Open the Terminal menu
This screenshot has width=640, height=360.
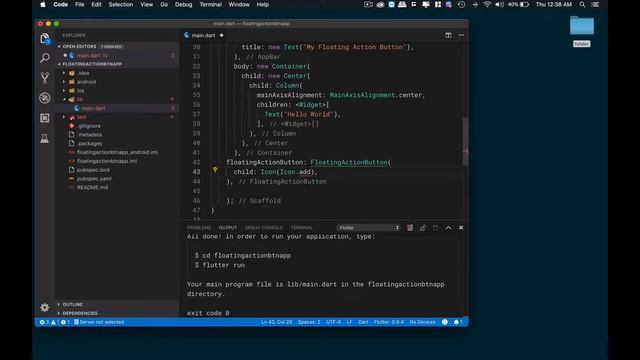click(x=211, y=4)
